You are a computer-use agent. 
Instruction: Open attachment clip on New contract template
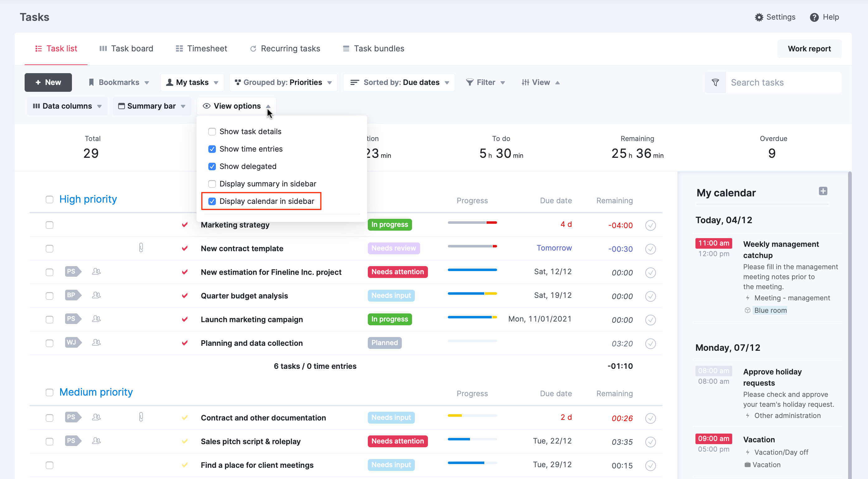tap(141, 248)
